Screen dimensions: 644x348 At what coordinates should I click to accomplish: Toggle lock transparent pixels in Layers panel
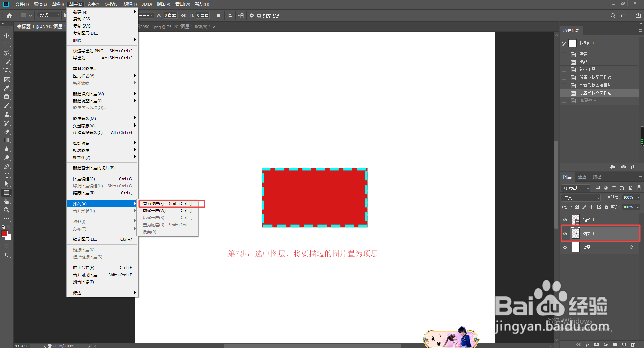(577, 207)
